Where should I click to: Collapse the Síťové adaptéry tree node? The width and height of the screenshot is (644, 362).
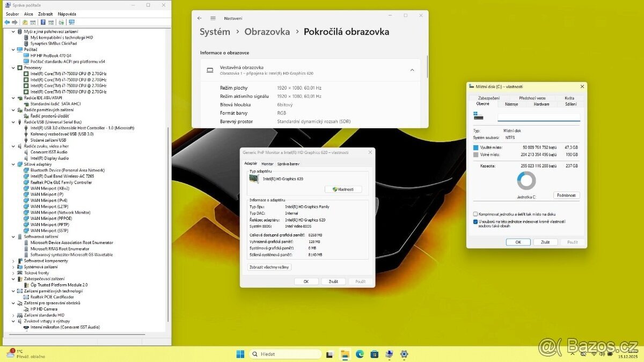13,164
